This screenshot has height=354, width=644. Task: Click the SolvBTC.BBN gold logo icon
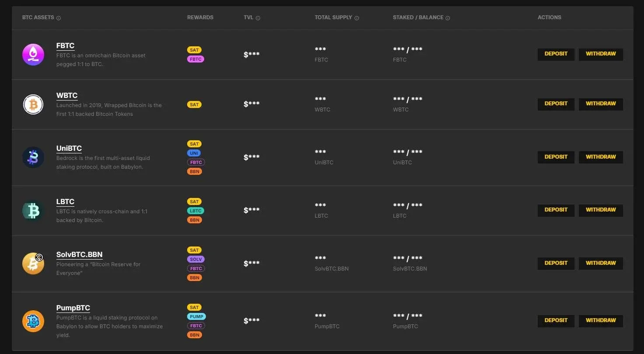tap(33, 263)
